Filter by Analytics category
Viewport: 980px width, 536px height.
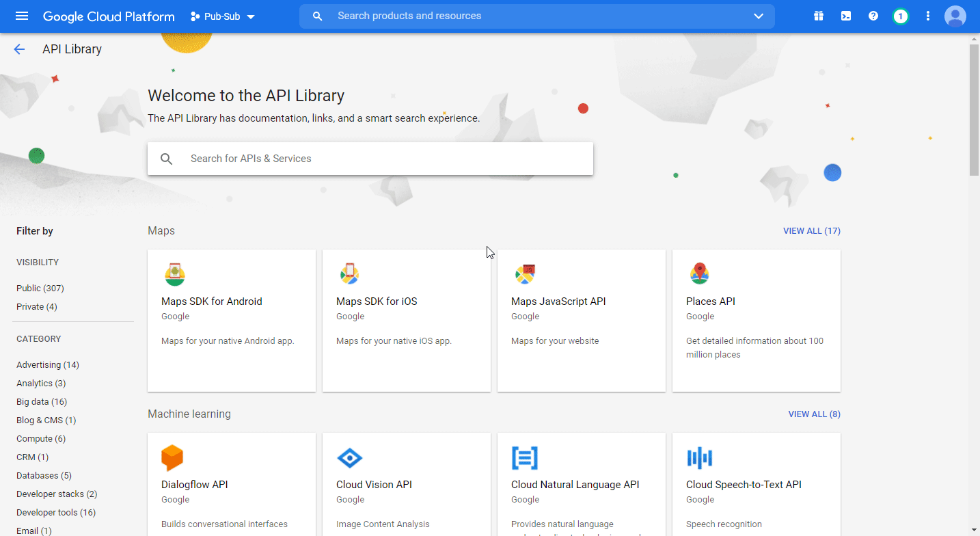41,384
